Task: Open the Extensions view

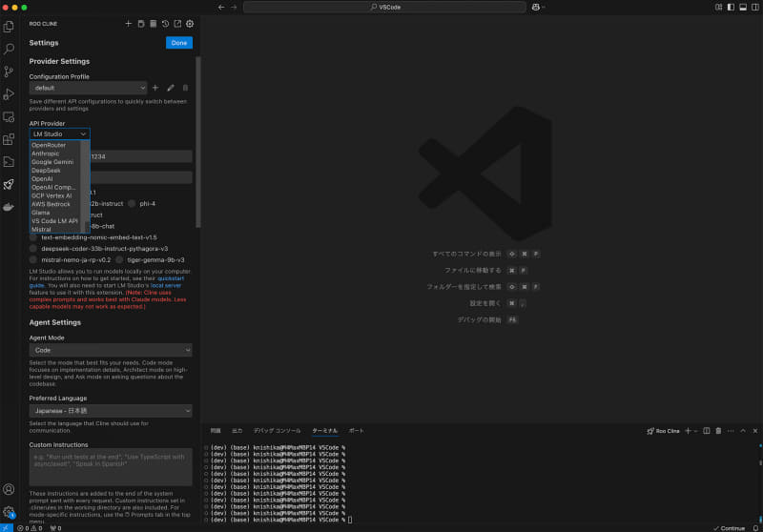Action: 9,139
